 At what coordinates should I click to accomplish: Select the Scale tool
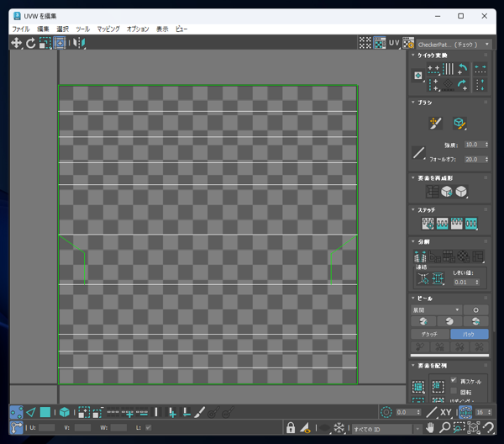point(45,43)
